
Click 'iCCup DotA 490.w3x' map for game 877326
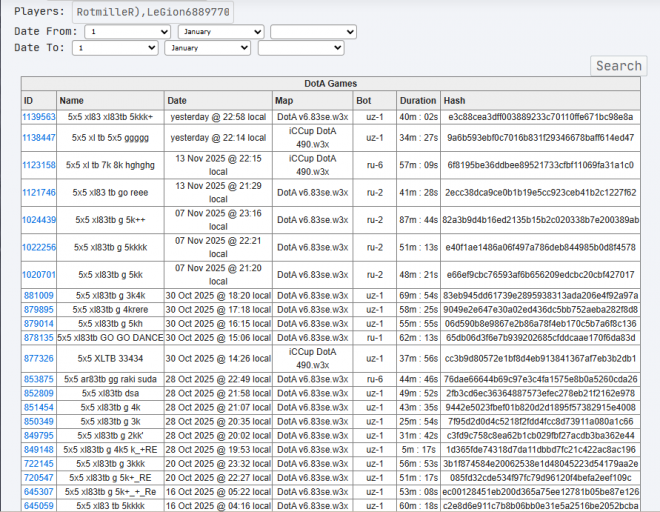click(x=312, y=358)
